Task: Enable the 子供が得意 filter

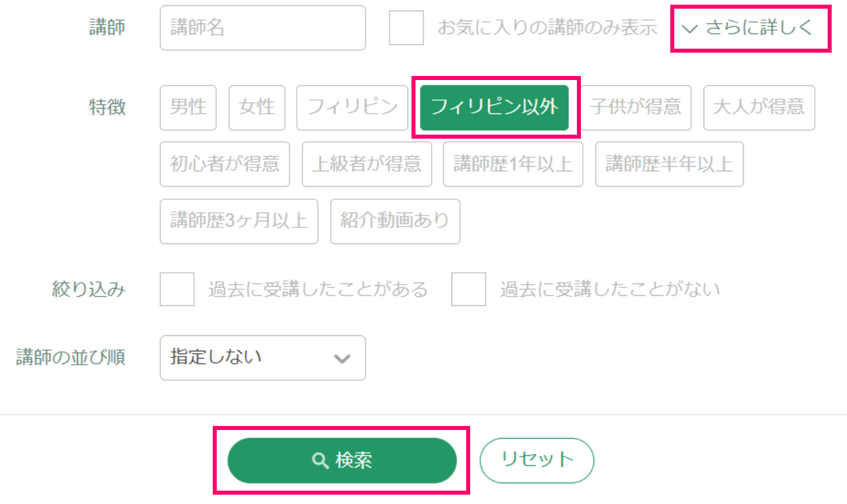Action: pyautogui.click(x=636, y=108)
